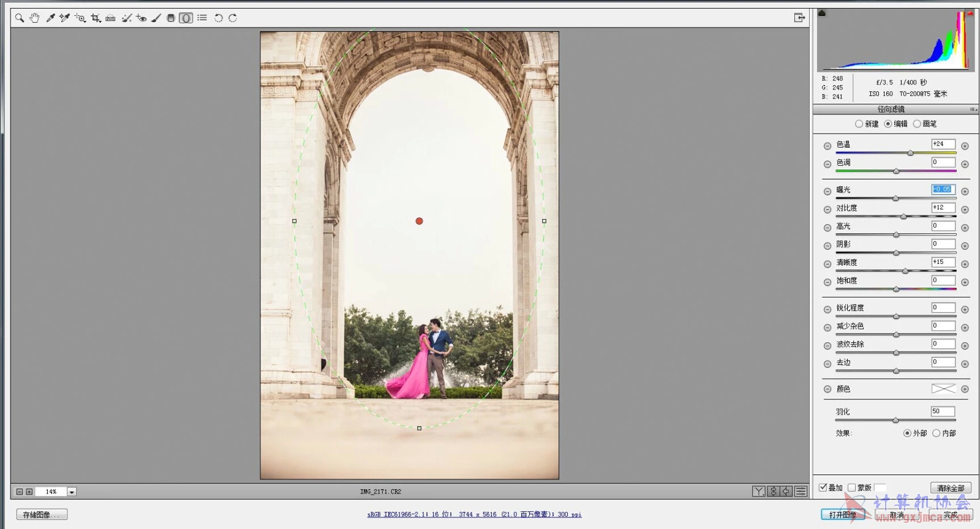Increase 锐化程度 with its plus button
Viewport: 980px width, 529px height.
pyautogui.click(x=965, y=309)
